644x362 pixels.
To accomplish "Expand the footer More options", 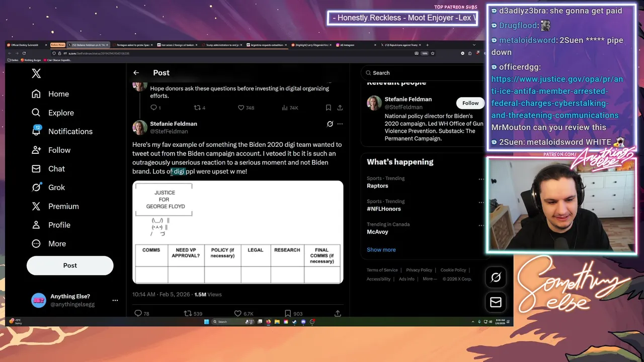I will pyautogui.click(x=430, y=279).
